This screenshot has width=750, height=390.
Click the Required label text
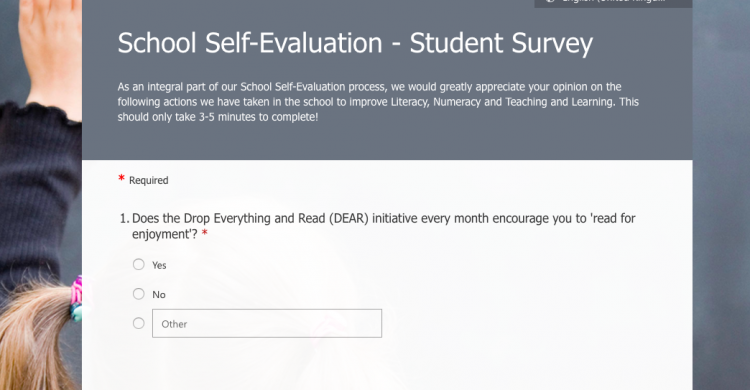tap(149, 180)
